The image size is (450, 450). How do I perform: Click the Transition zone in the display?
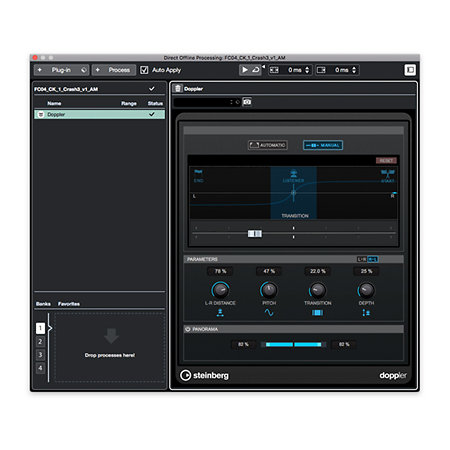293,193
